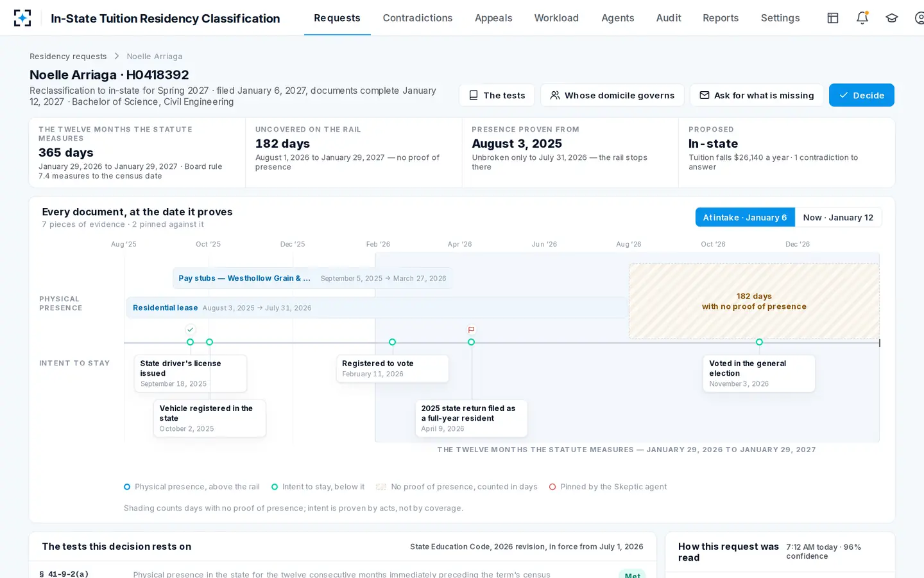This screenshot has width=924, height=578.
Task: Open the State driver's license issued card
Action: click(190, 373)
